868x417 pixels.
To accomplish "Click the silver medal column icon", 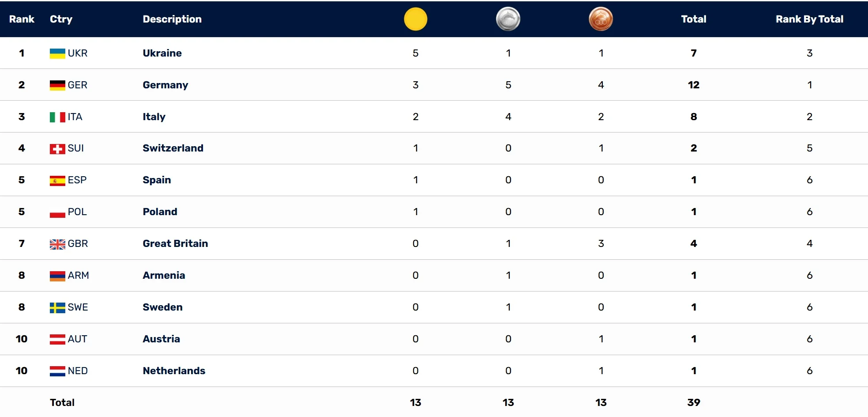I will (508, 19).
